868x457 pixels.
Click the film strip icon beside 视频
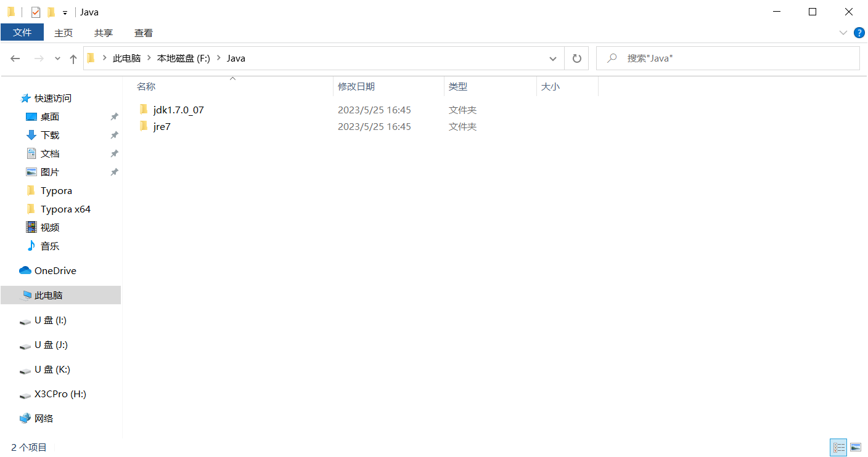pyautogui.click(x=31, y=227)
